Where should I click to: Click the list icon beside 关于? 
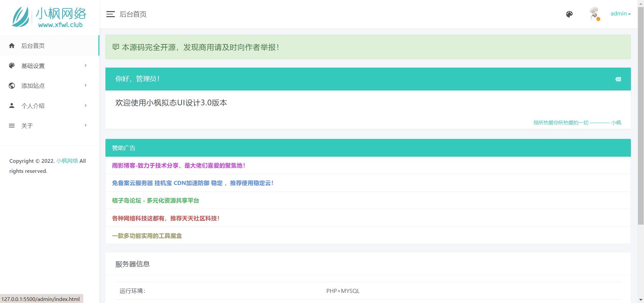[x=12, y=126]
